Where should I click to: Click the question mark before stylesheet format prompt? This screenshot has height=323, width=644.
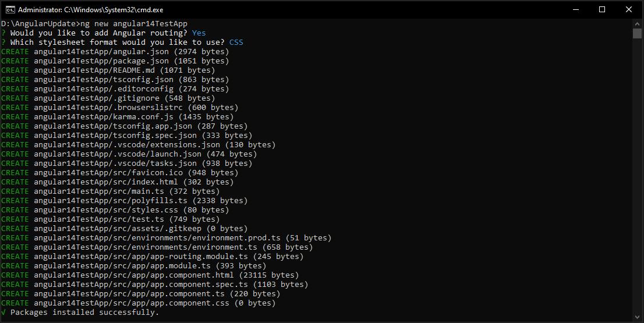(3, 42)
